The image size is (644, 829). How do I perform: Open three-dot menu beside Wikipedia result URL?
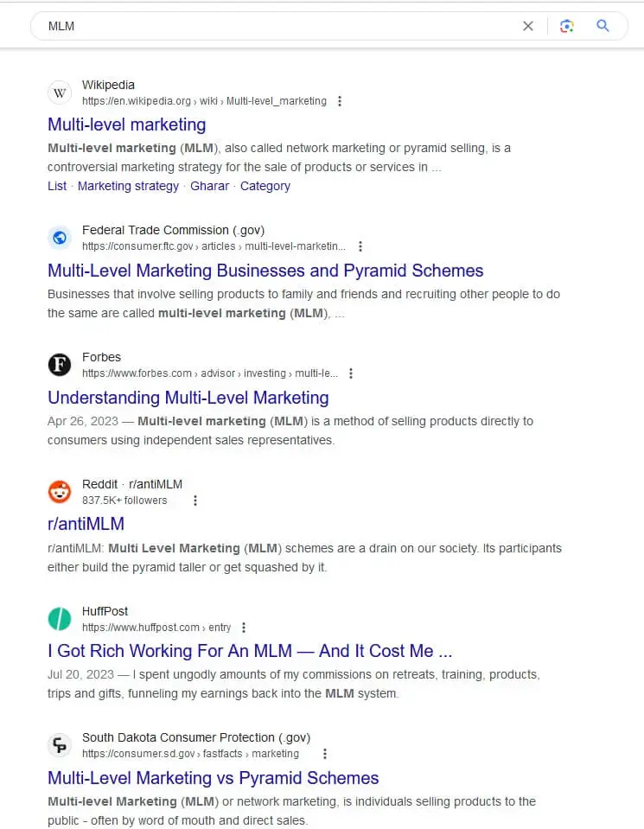[340, 101]
